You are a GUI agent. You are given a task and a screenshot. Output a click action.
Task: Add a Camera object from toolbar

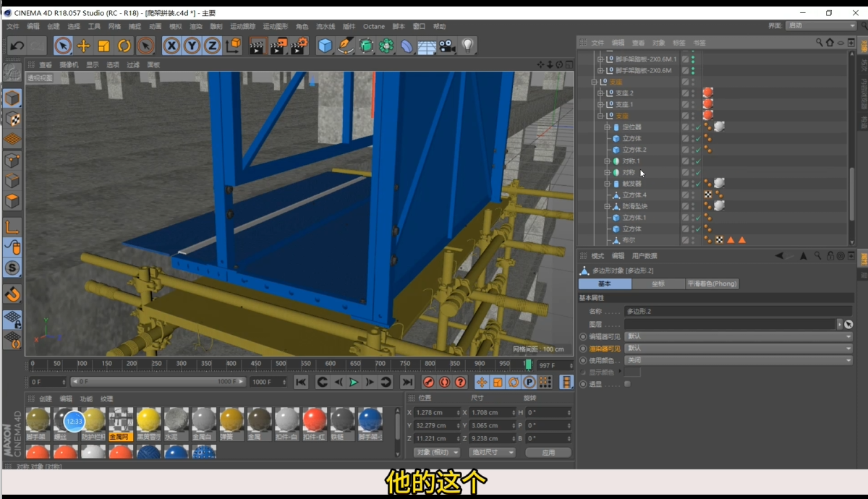pos(448,46)
